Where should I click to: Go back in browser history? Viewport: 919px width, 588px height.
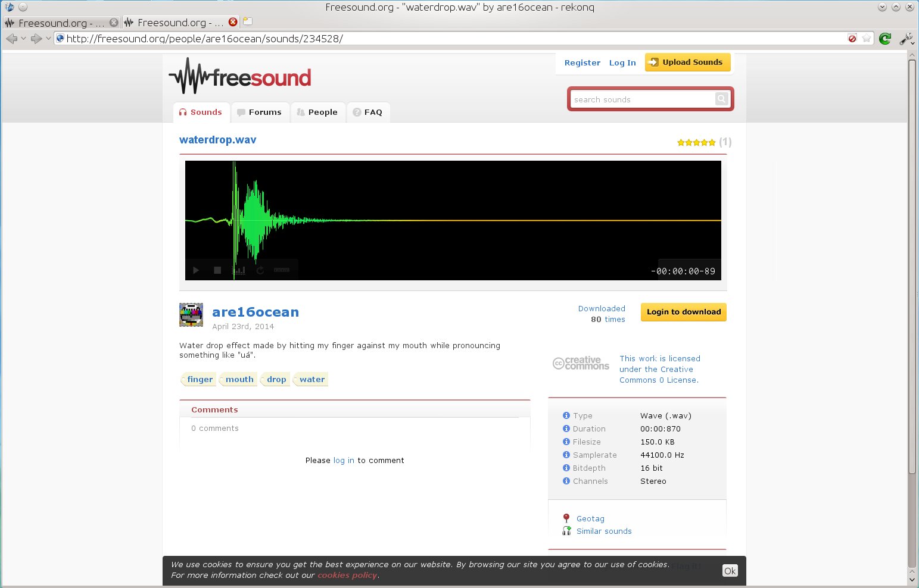click(11, 39)
